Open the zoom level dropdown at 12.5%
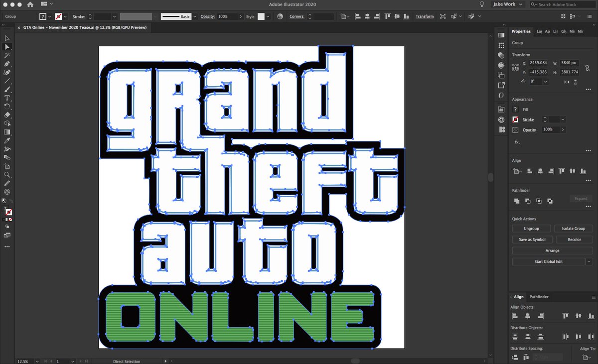 (x=37, y=361)
